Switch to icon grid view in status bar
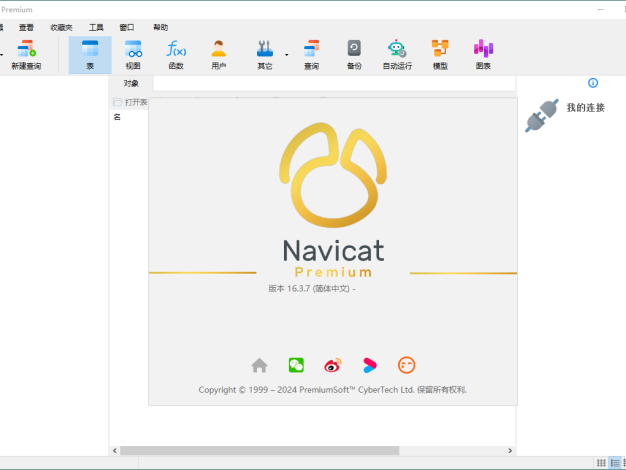 [601, 463]
